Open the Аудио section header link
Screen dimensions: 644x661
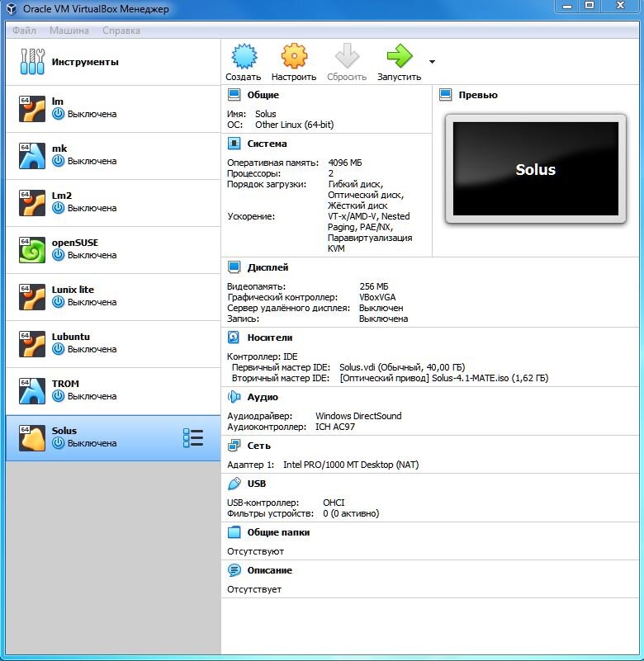263,397
